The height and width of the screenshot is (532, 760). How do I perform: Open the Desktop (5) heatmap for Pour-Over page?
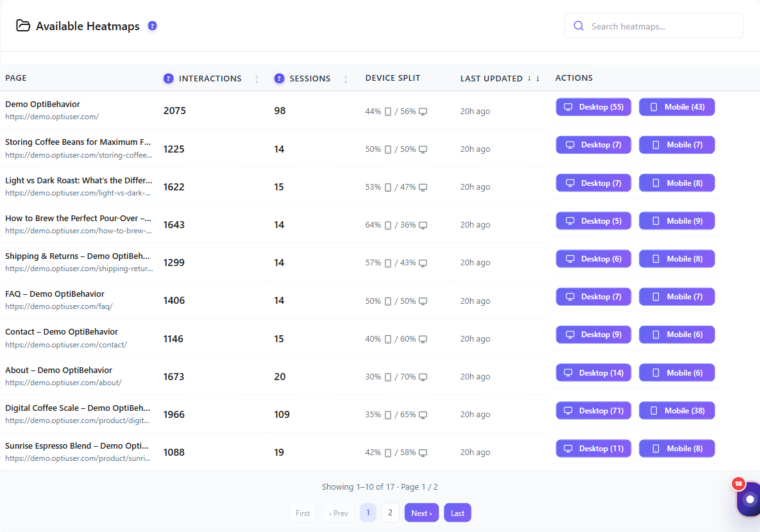[593, 221]
